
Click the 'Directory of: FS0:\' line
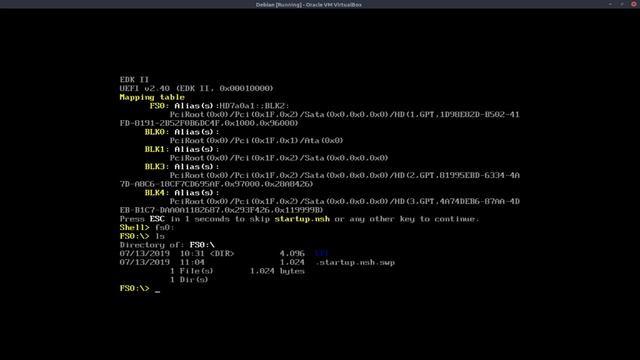pyautogui.click(x=167, y=245)
